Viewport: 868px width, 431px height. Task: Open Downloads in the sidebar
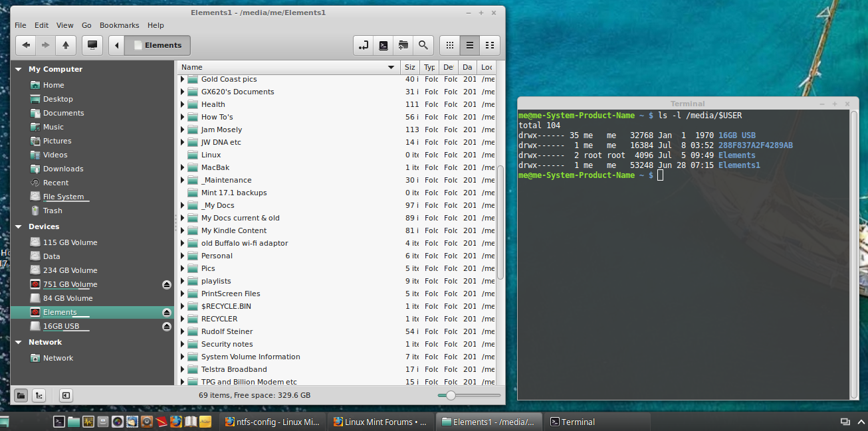pos(63,169)
